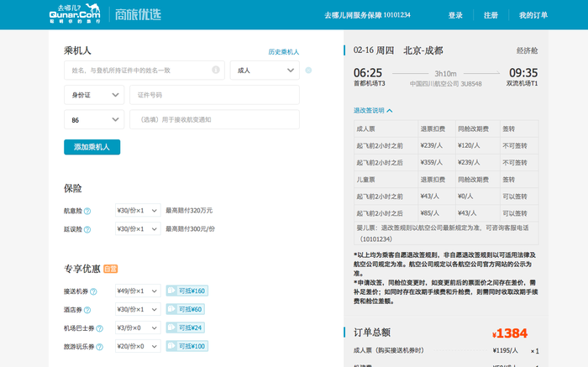The height and width of the screenshot is (367, 588).
Task: Open the 航意险 quantity dropdown
Action: click(138, 210)
